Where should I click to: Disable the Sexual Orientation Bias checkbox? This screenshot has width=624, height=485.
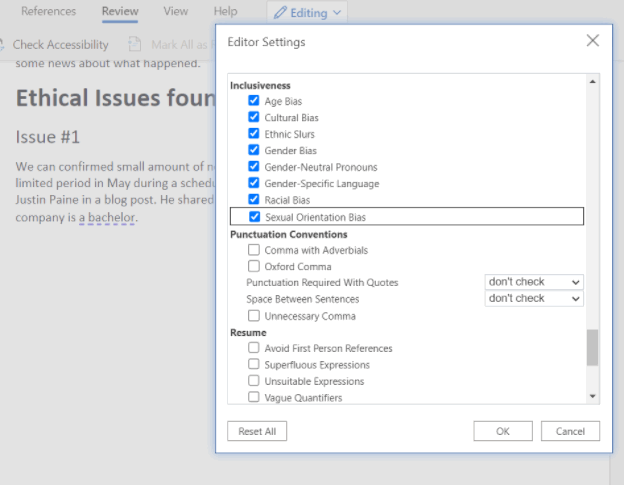point(256,216)
